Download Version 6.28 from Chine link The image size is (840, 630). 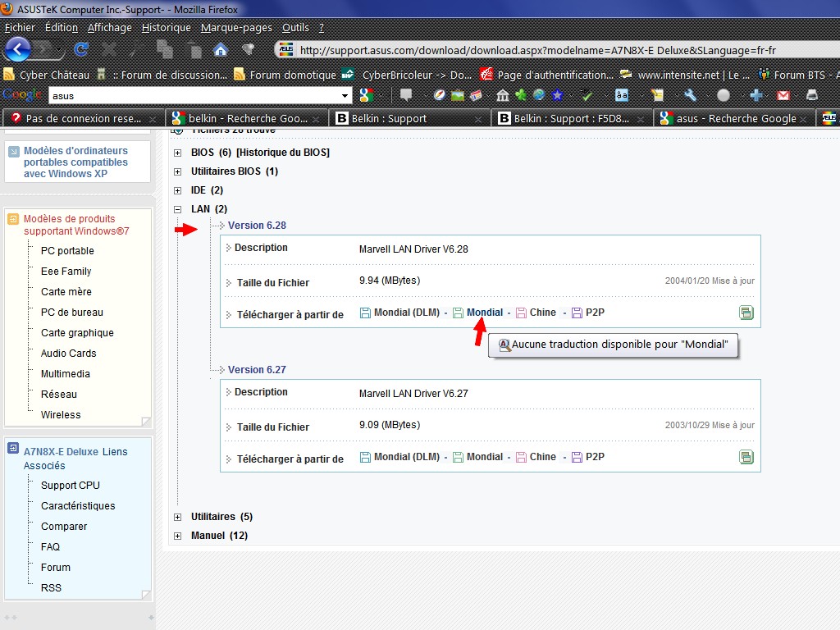click(543, 313)
